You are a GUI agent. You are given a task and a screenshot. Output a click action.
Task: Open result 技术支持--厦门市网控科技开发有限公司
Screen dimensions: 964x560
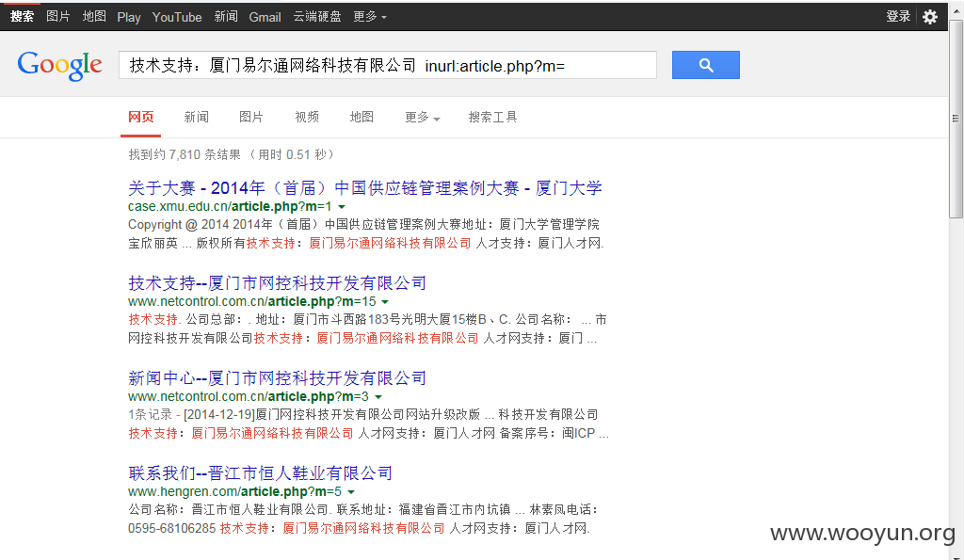(x=278, y=283)
